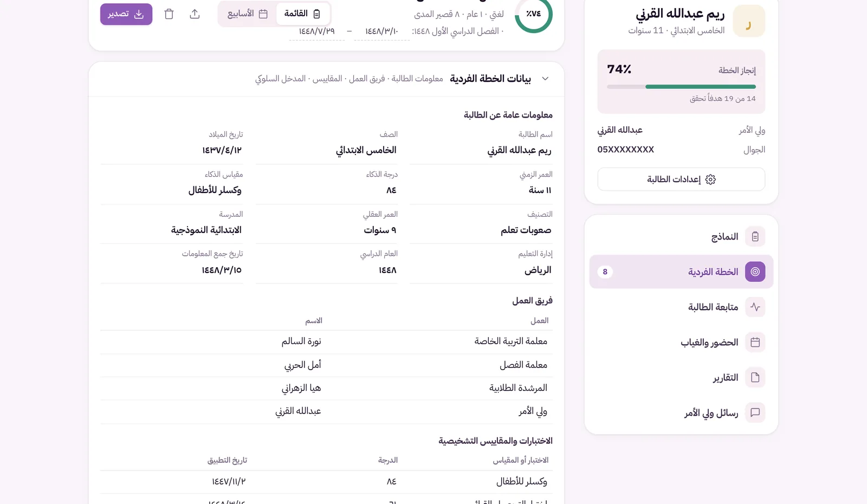Open الحضور والغياب attendance page
The height and width of the screenshot is (504, 867).
click(x=681, y=343)
